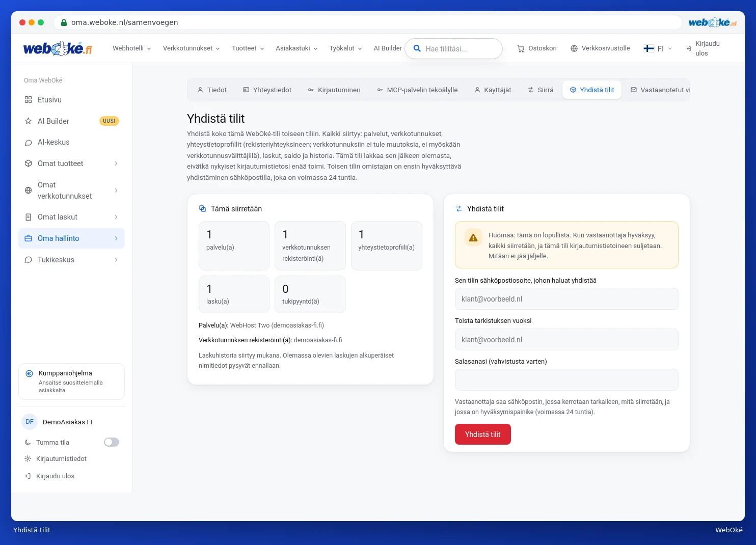
Task: Click the Oma hallinto briefcase icon
Action: point(29,238)
